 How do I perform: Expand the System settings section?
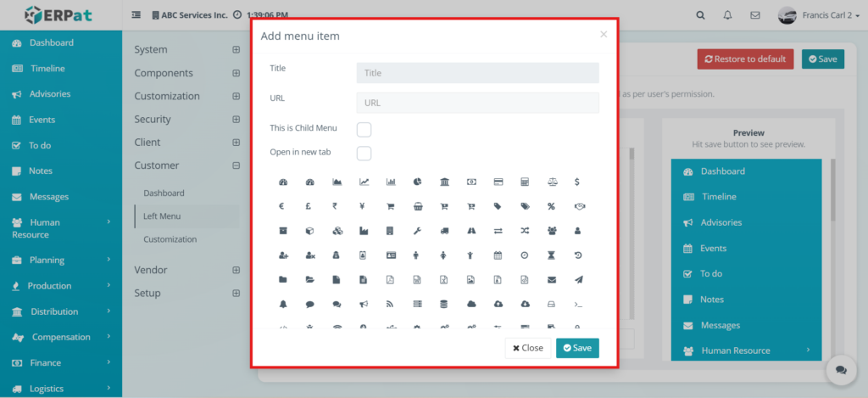tap(236, 50)
